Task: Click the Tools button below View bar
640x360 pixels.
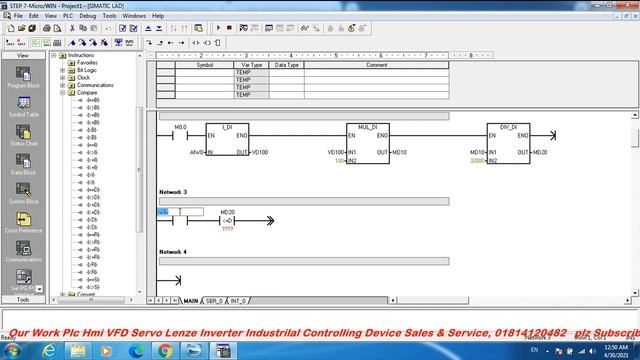Action: pos(23,300)
